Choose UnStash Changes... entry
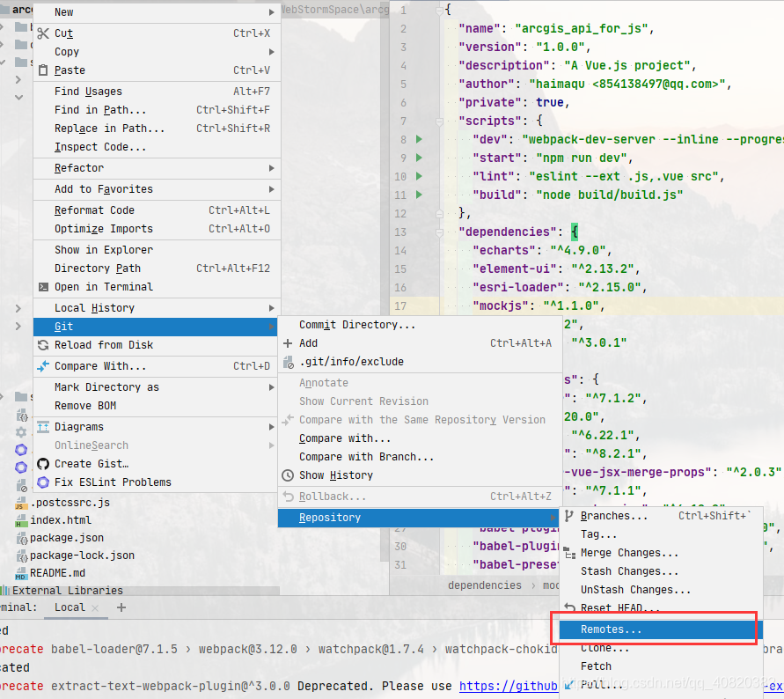This screenshot has height=699, width=784. coord(661,590)
